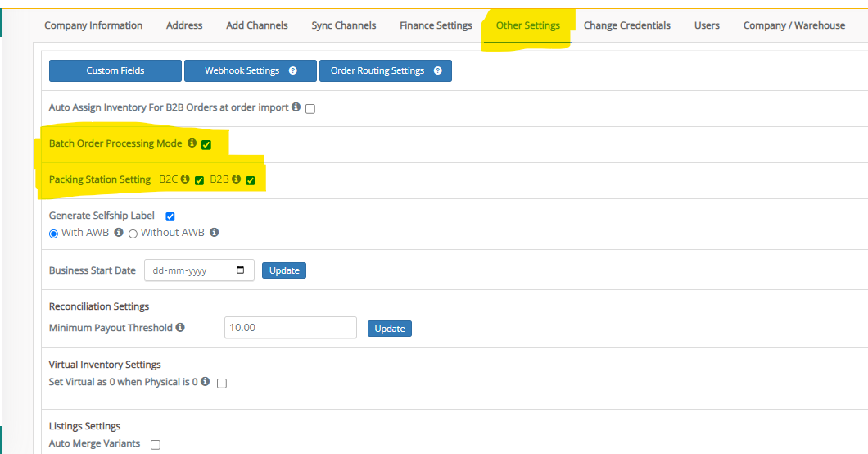Click Set Virtual as 0 info icon
The width and height of the screenshot is (868, 454).
tap(206, 381)
